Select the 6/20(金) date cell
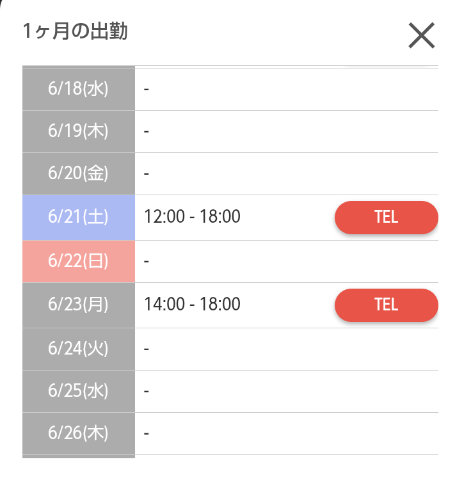The width and height of the screenshot is (458, 480). pyautogui.click(x=79, y=174)
